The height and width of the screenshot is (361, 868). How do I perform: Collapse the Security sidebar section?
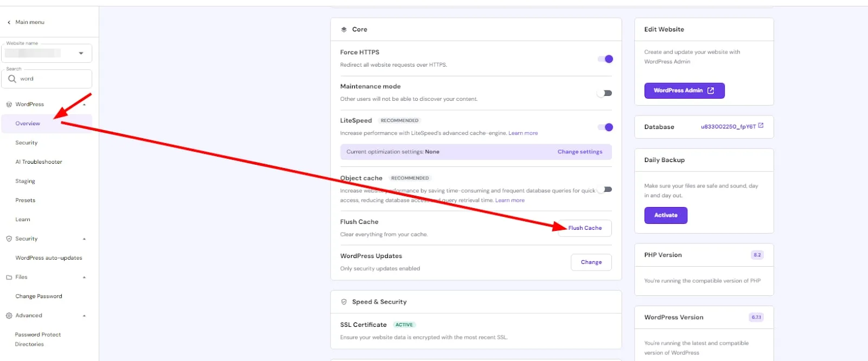click(84, 239)
